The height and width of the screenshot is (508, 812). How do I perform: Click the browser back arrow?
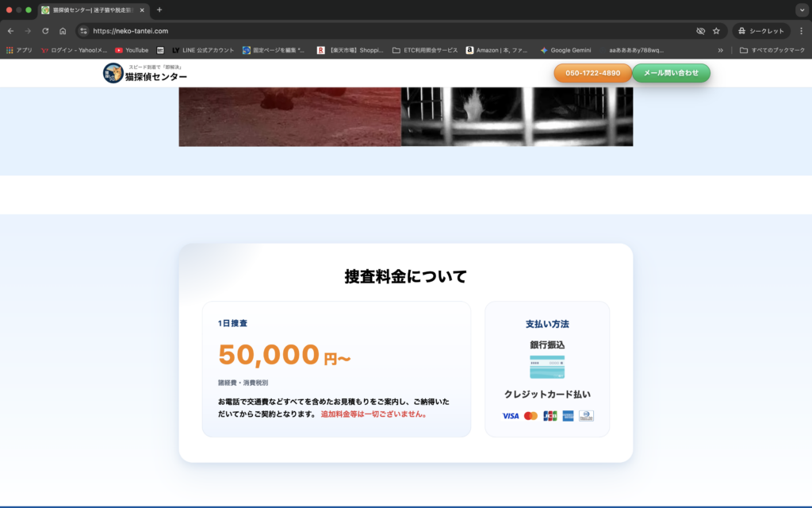(x=10, y=31)
